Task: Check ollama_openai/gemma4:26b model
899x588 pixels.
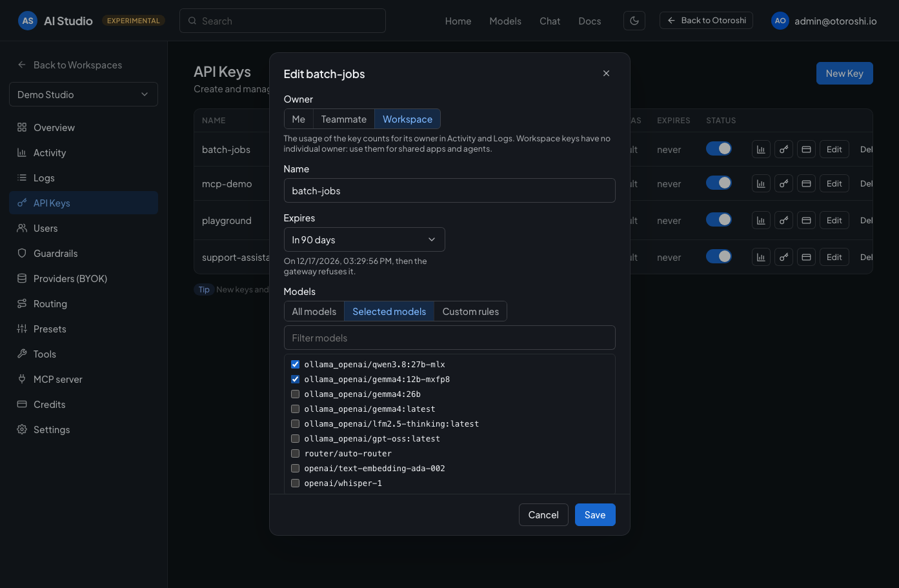Action: click(295, 394)
